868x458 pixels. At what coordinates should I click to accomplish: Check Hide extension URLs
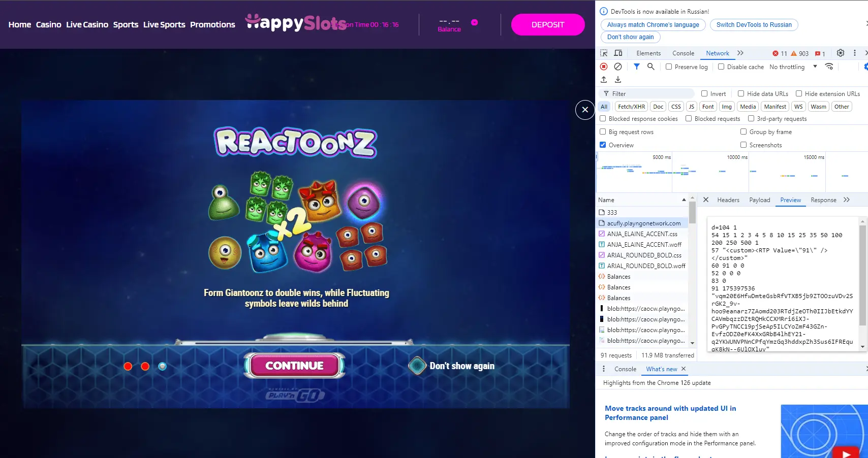pyautogui.click(x=799, y=93)
